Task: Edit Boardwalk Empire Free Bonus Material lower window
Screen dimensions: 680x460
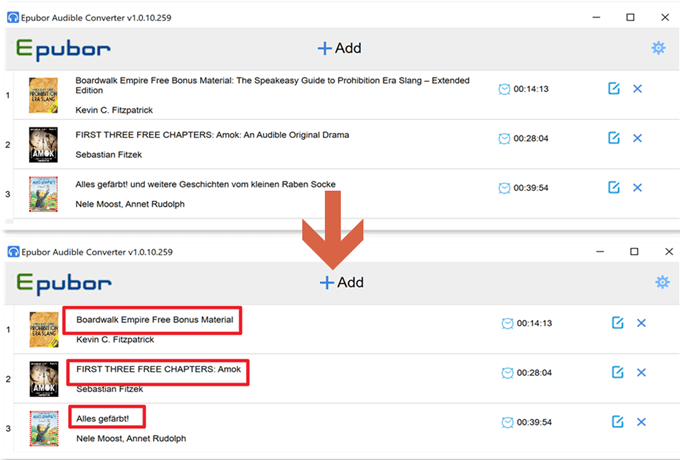Action: pos(618,323)
